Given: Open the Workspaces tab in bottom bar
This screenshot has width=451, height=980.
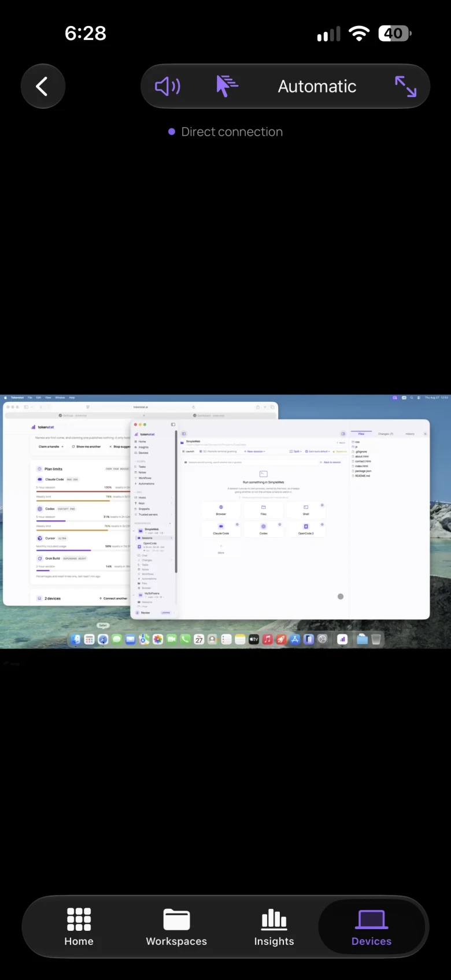Looking at the screenshot, I should (176, 927).
